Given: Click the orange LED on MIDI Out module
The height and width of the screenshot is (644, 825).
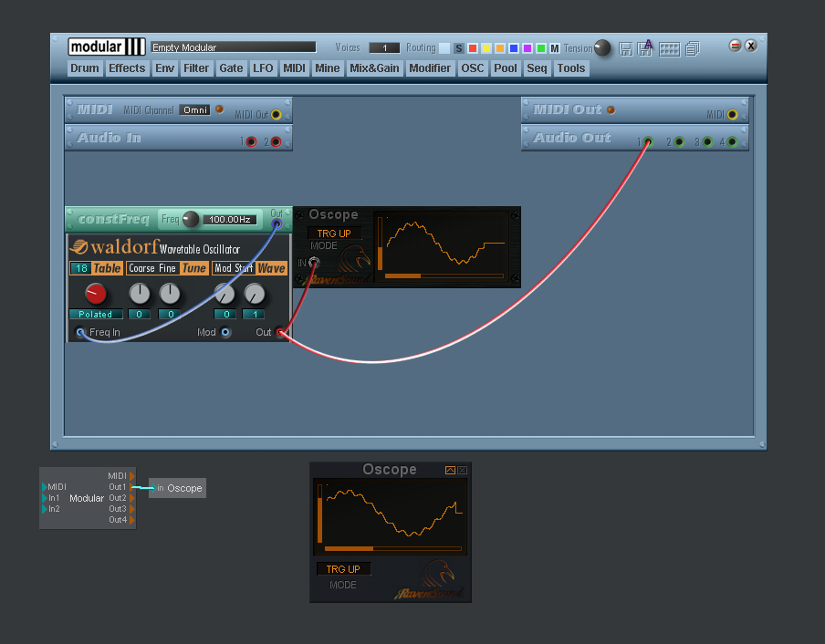Looking at the screenshot, I should [x=611, y=109].
